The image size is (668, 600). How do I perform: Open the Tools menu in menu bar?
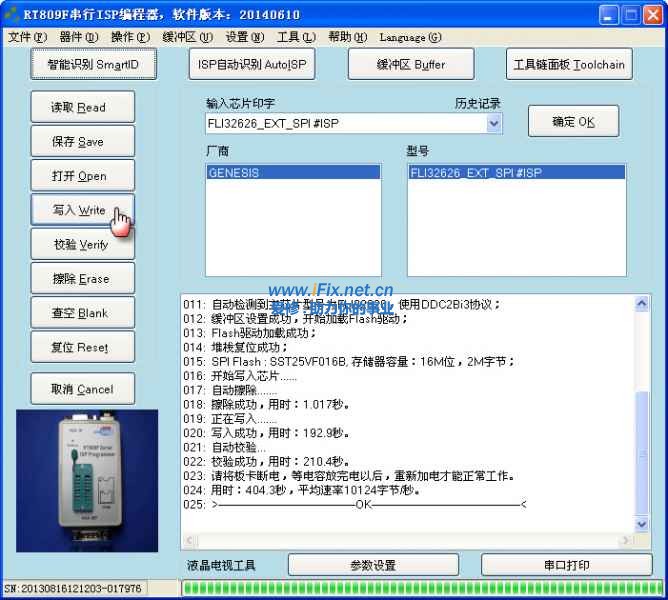pos(294,37)
